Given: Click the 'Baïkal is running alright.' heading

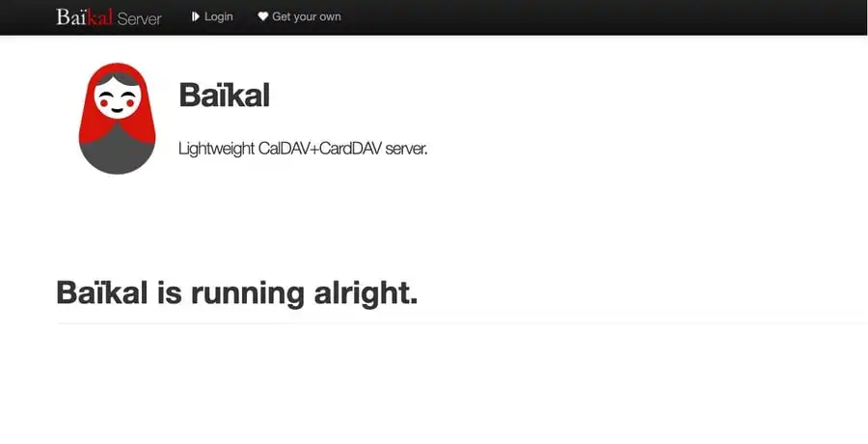Looking at the screenshot, I should click(x=236, y=291).
